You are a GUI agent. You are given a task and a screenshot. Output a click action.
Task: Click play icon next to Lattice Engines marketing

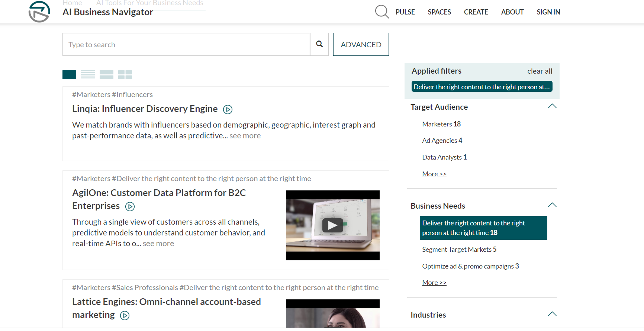pos(125,315)
